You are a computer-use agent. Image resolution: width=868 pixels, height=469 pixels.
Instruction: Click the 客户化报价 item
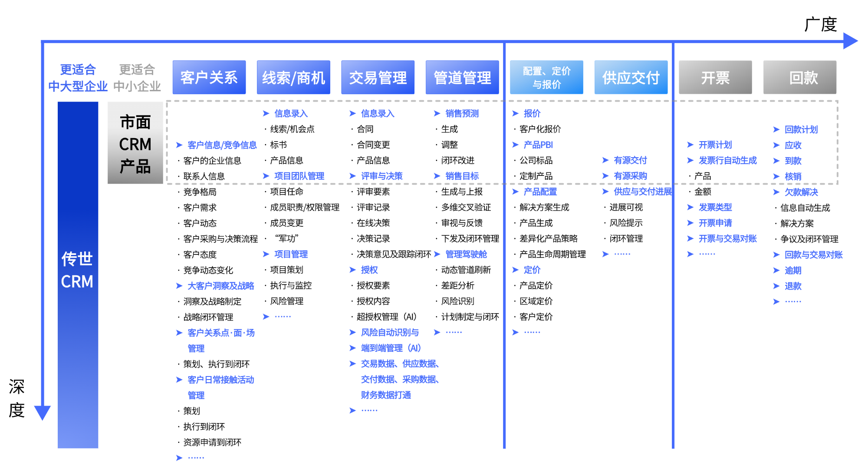540,129
